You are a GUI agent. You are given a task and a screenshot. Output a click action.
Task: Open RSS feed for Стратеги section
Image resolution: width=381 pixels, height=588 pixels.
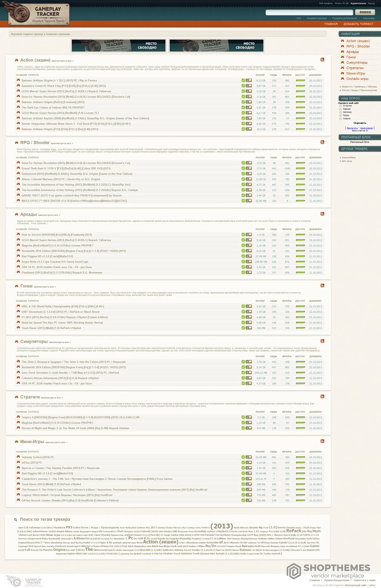[322, 396]
